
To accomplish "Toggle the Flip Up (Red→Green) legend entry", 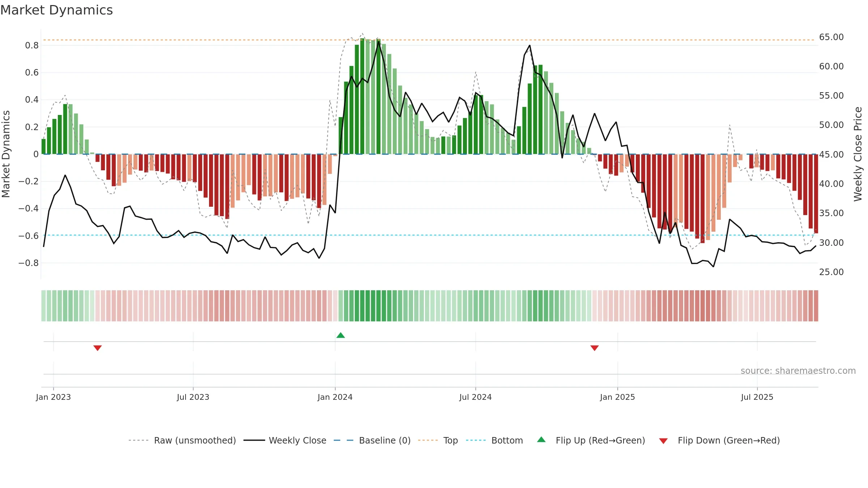I will point(591,440).
